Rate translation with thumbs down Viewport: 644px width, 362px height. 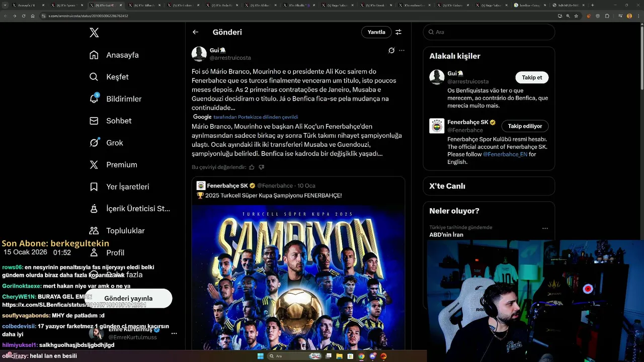261,167
